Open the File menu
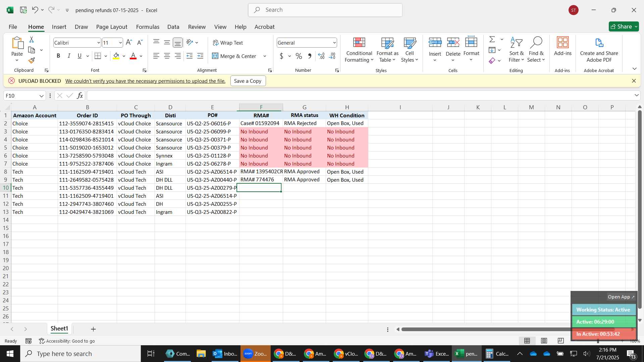644x362 pixels. pyautogui.click(x=13, y=27)
